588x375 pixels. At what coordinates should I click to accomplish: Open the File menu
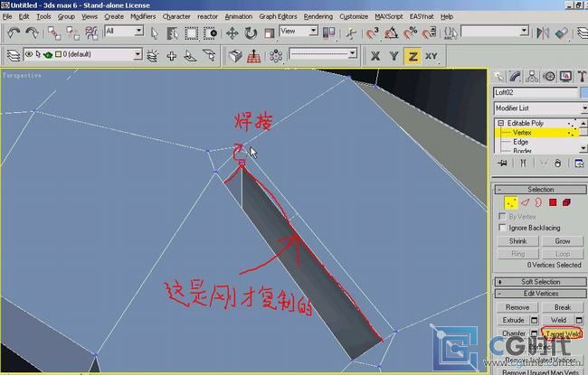(7, 16)
